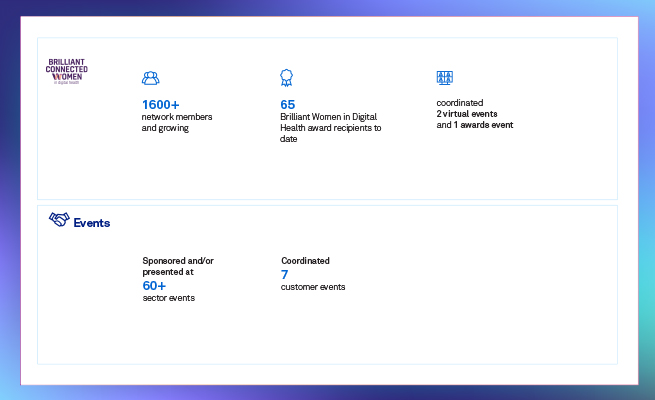Click the '2 virtual events' bold text

pyautogui.click(x=467, y=114)
